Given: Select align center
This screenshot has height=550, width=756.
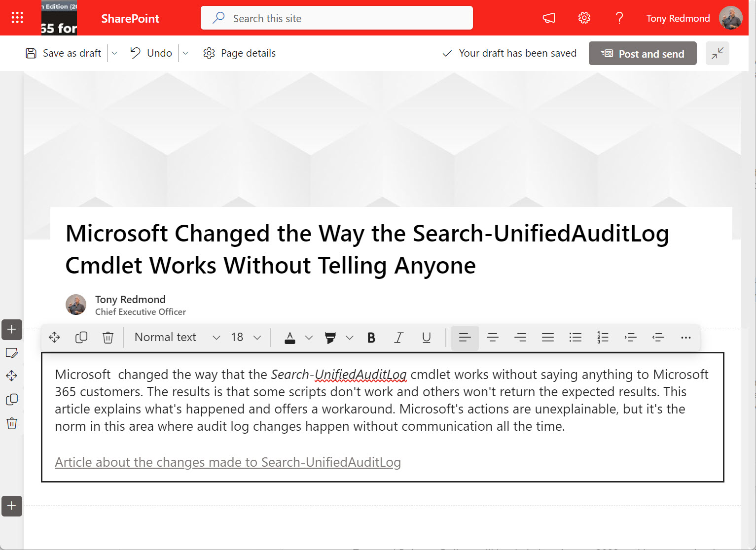Looking at the screenshot, I should pos(492,338).
